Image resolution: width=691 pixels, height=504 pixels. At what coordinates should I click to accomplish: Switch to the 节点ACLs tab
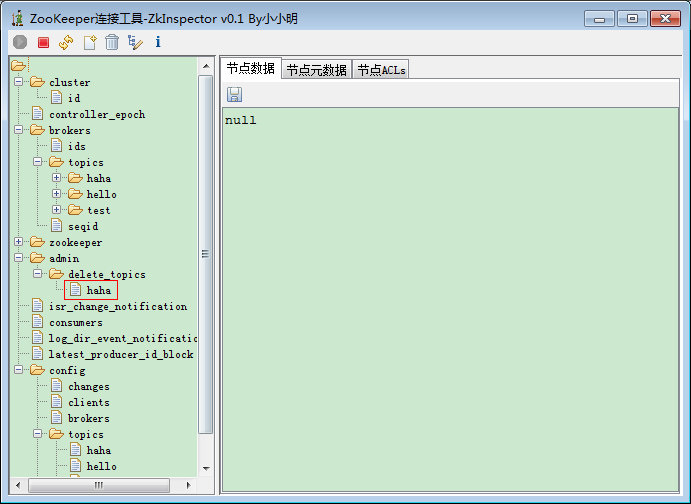click(x=381, y=70)
